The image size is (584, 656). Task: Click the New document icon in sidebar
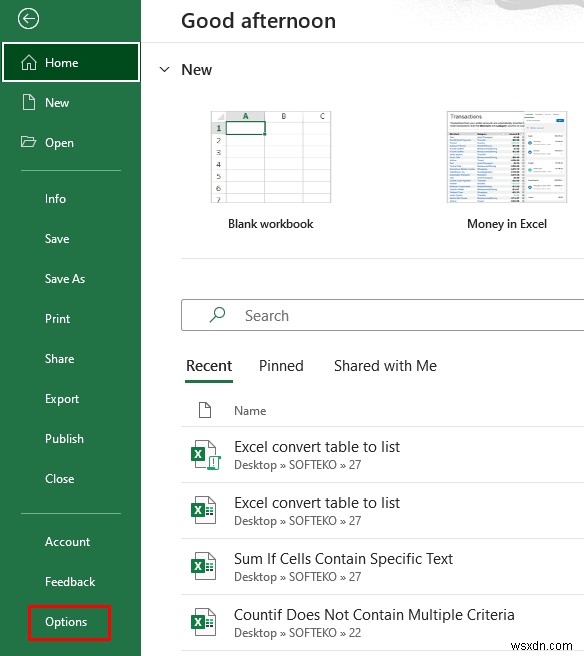tap(29, 102)
